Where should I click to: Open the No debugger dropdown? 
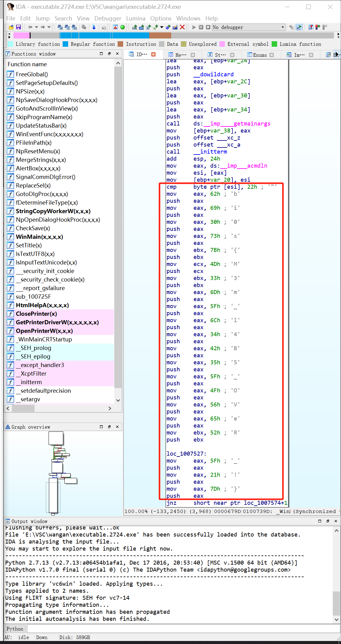pyautogui.click(x=249, y=27)
